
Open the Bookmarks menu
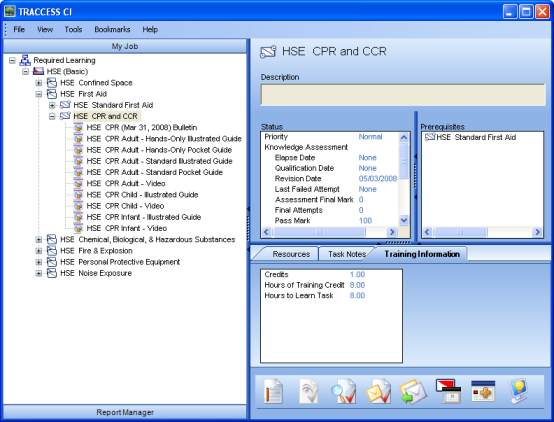tap(112, 29)
